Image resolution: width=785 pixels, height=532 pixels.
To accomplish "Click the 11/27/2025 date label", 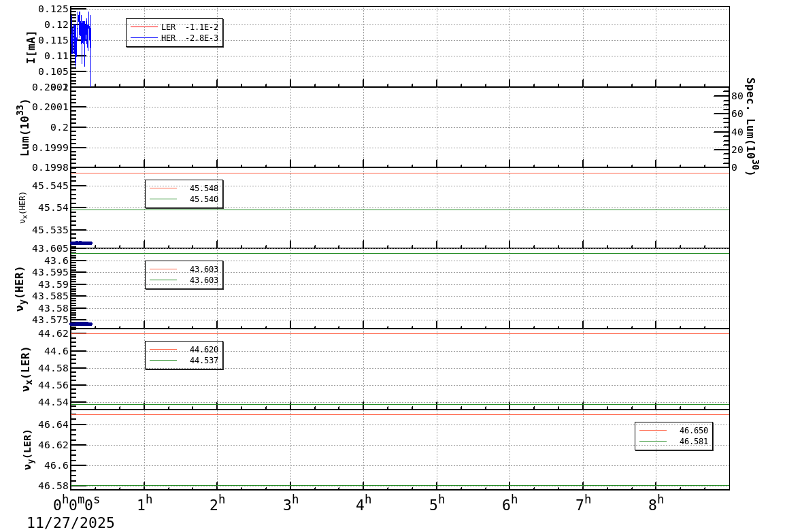I will [x=70, y=524].
